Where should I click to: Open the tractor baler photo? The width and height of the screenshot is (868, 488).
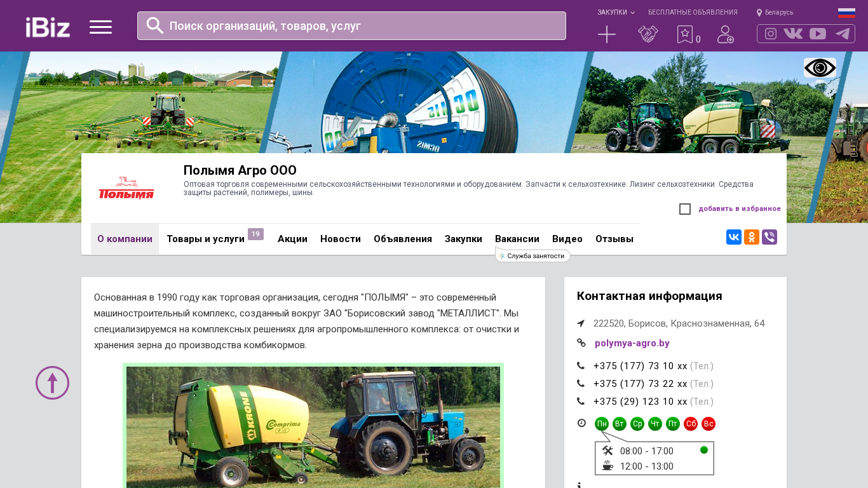(313, 427)
